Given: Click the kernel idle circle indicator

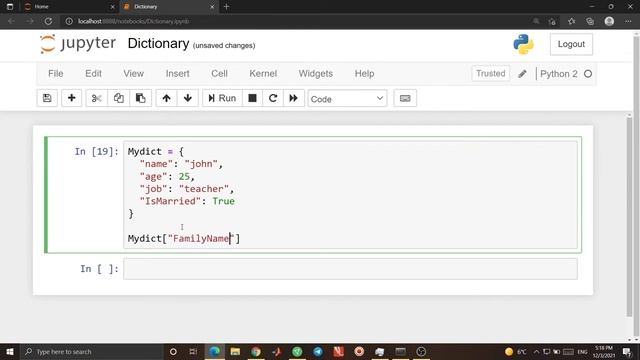Looking at the screenshot, I should pos(588,74).
